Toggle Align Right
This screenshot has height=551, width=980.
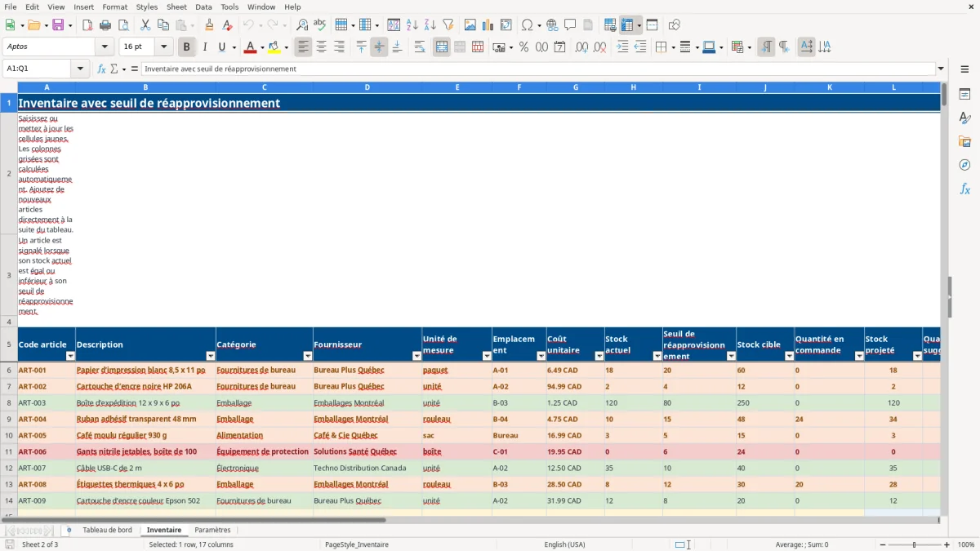pyautogui.click(x=339, y=47)
